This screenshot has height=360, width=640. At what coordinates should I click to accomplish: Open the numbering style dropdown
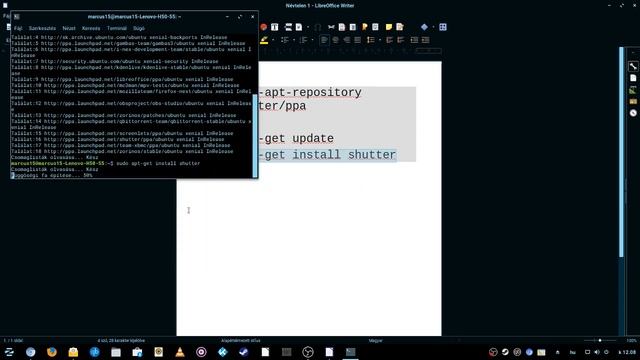click(x=312, y=40)
